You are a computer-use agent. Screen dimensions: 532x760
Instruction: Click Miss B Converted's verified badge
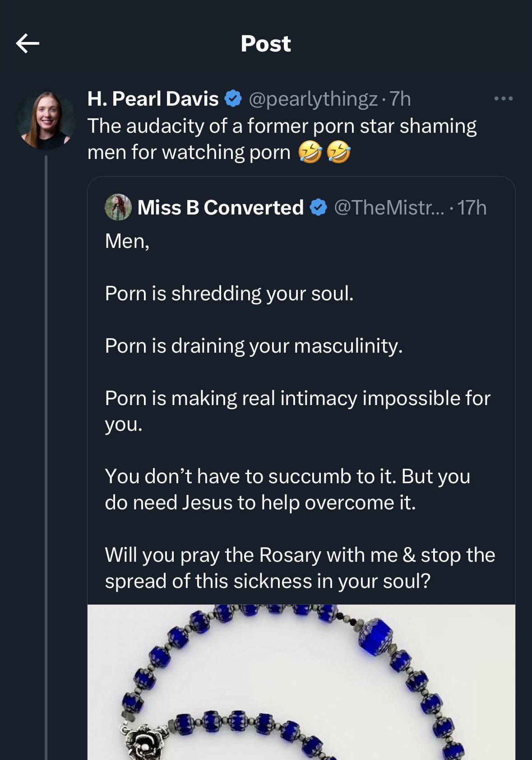[x=319, y=208]
